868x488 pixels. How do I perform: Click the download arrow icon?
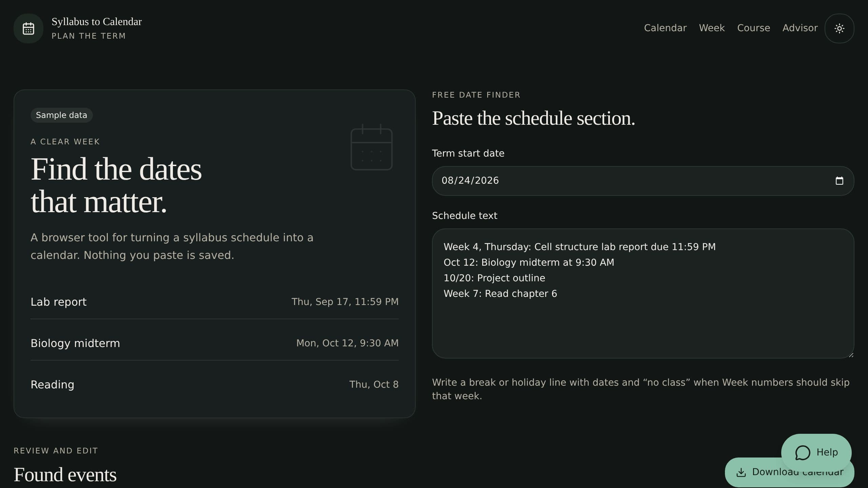tap(741, 472)
